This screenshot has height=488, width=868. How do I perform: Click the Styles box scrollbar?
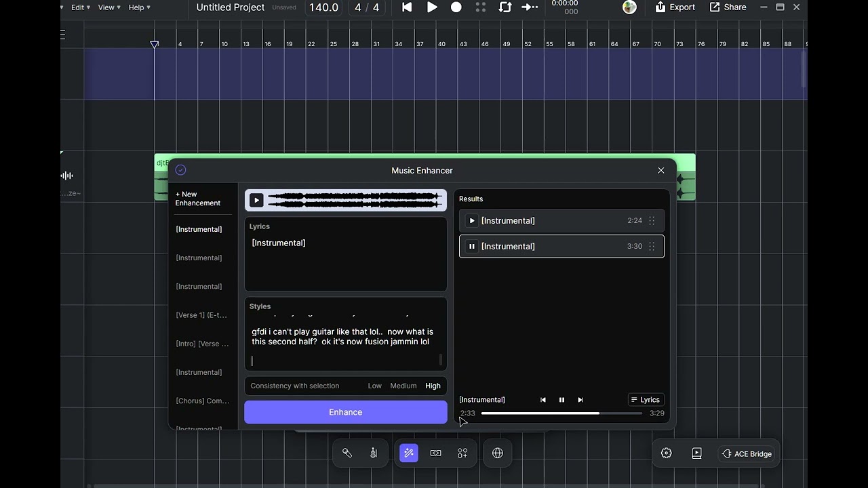[x=441, y=359]
